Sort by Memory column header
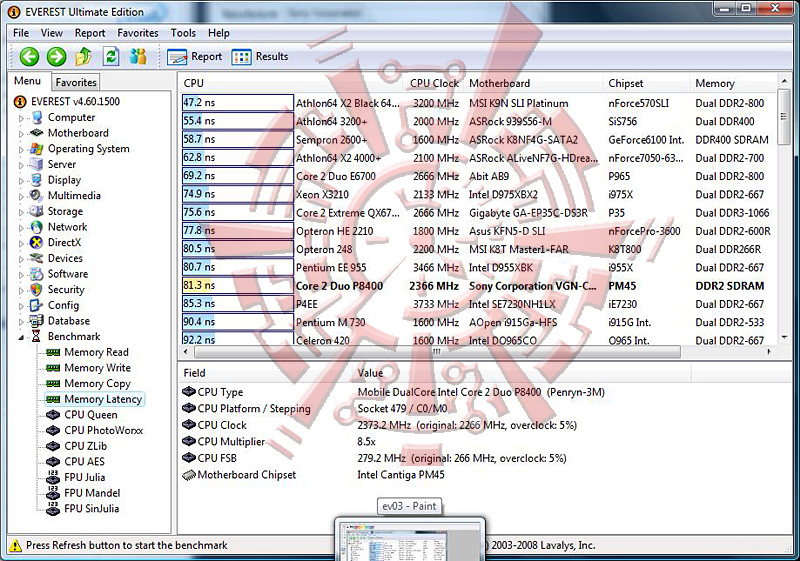This screenshot has height=561, width=800. [733, 83]
